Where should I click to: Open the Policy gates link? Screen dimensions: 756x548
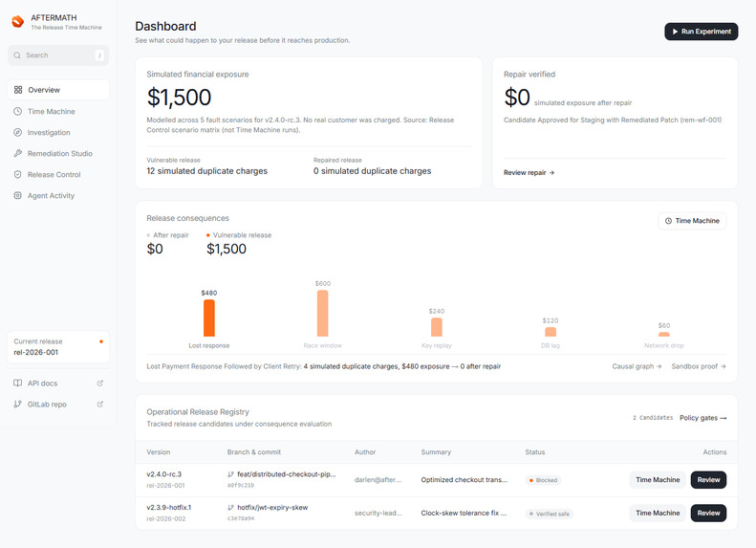point(703,418)
